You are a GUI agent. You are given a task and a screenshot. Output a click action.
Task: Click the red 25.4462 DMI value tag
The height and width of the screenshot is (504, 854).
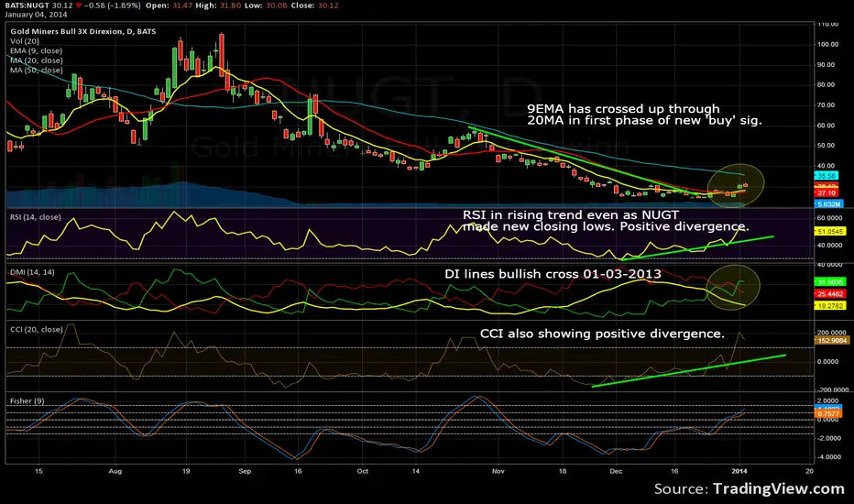point(830,294)
